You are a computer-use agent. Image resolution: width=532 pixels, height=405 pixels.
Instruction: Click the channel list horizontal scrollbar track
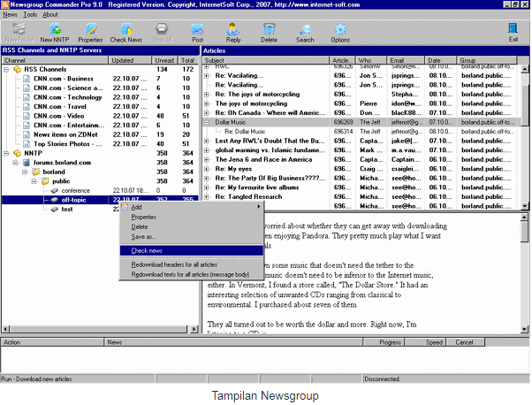pyautogui.click(x=98, y=329)
